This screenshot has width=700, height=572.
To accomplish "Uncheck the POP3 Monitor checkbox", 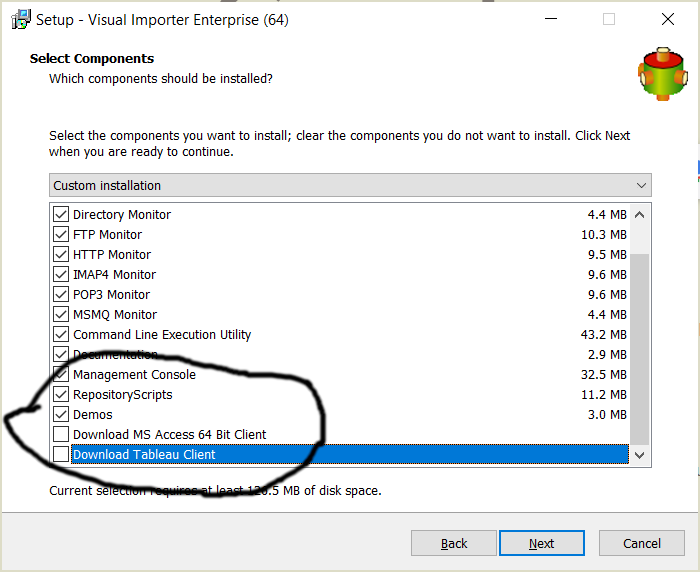I will [x=61, y=294].
